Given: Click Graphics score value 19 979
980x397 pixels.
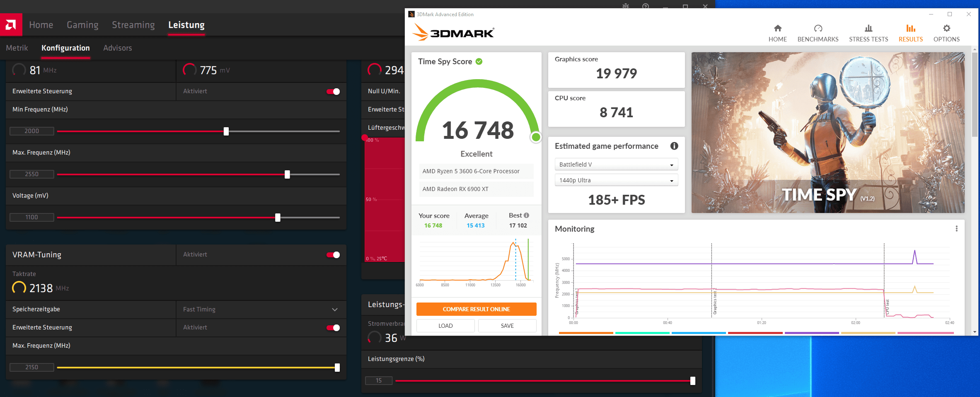Looking at the screenshot, I should click(616, 73).
